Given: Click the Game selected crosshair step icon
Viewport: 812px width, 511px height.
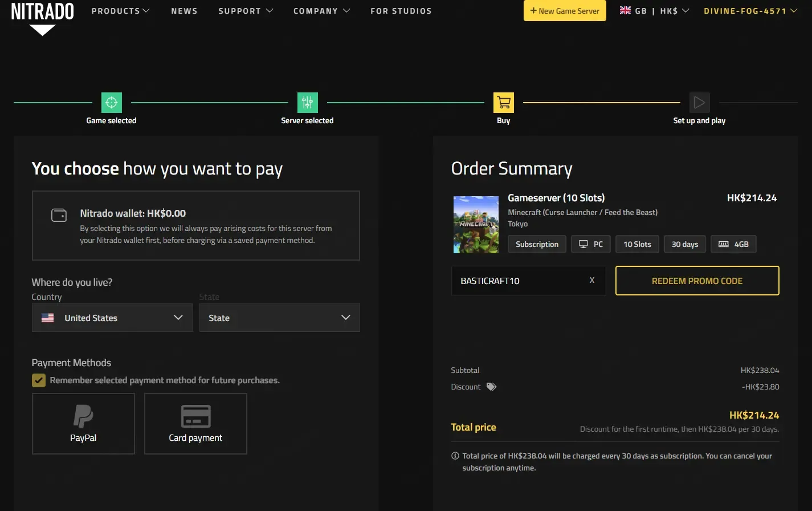Looking at the screenshot, I should point(112,103).
